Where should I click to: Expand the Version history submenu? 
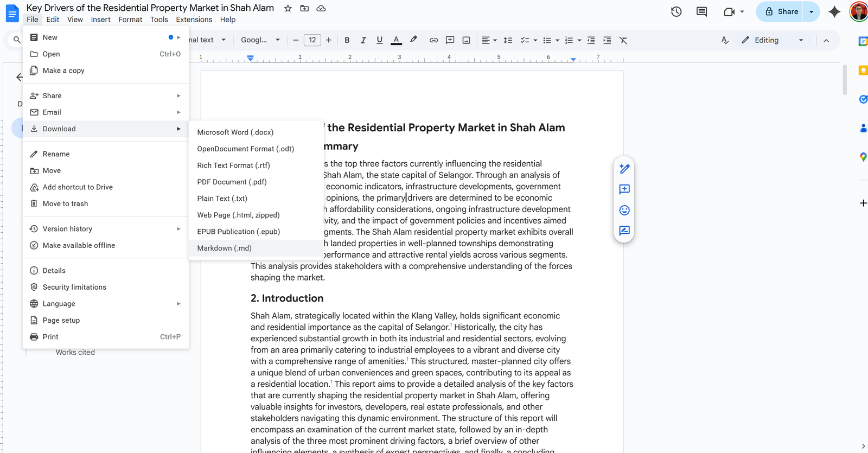pos(106,229)
